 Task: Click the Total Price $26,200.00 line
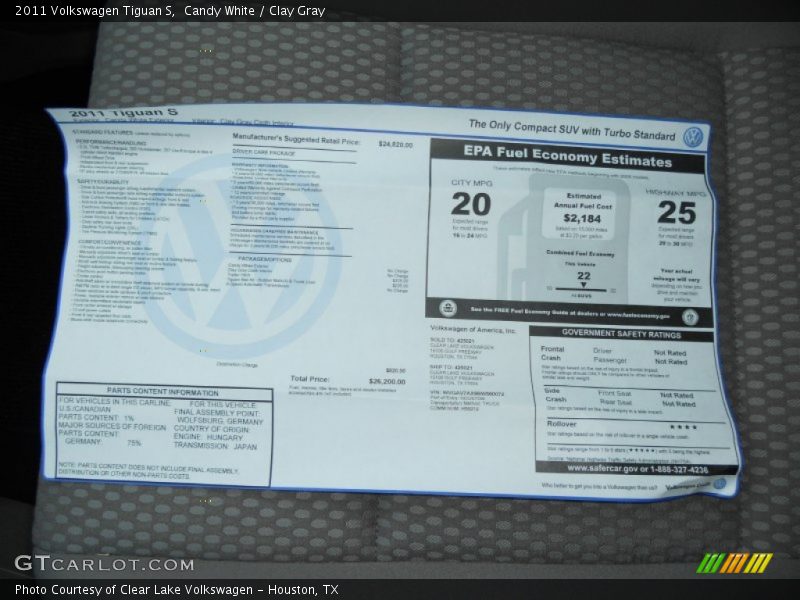347,380
